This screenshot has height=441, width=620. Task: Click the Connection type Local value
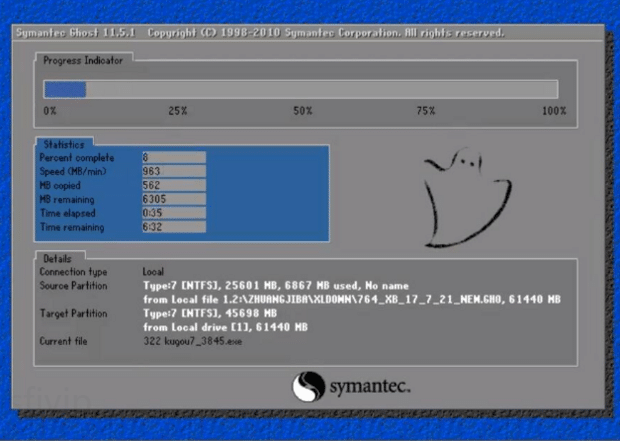click(153, 272)
